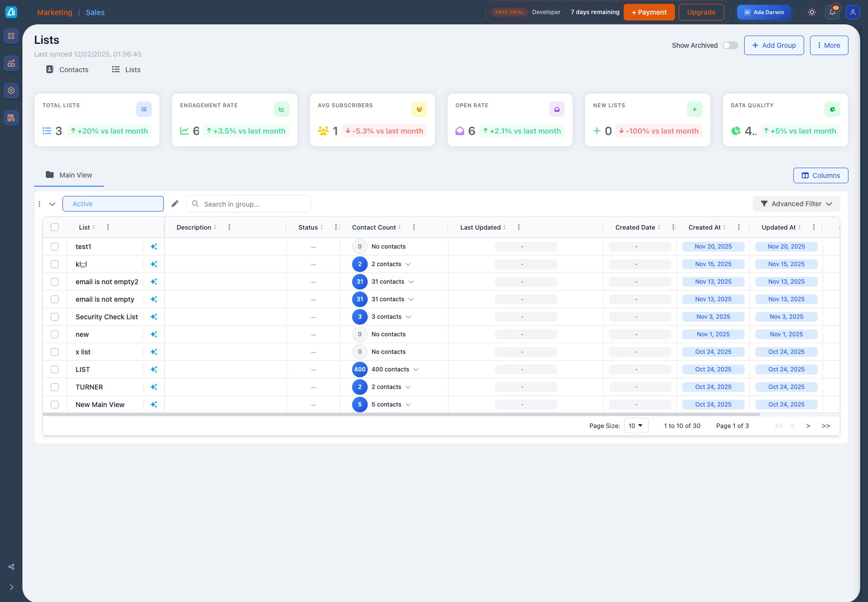The width and height of the screenshot is (868, 602).
Task: Tick the select-all header checkbox
Action: [55, 227]
